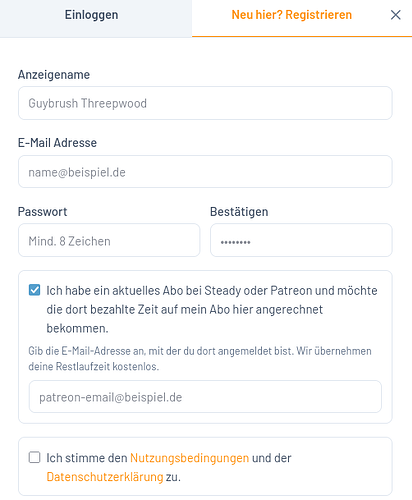Click the Bestätigen password confirmation field
The image size is (412, 500).
pyautogui.click(x=301, y=240)
